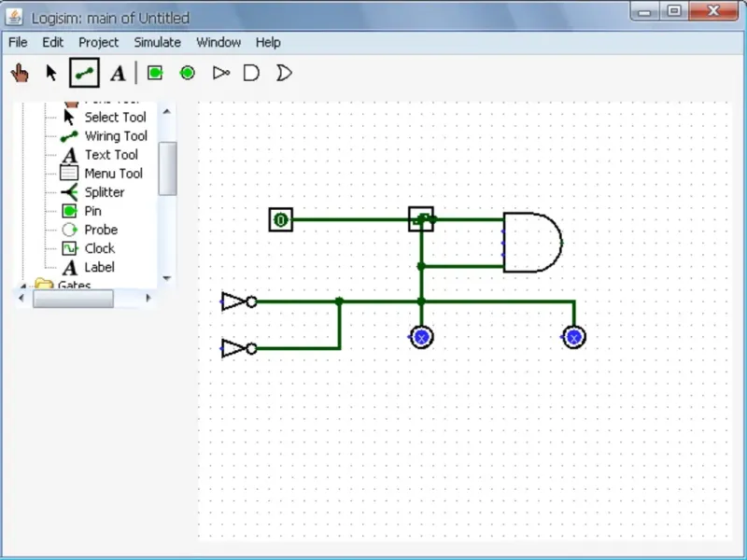Screen dimensions: 747x560
Task: Click the tree panel's horizontal scrollbar thumb
Action: [x=73, y=299]
